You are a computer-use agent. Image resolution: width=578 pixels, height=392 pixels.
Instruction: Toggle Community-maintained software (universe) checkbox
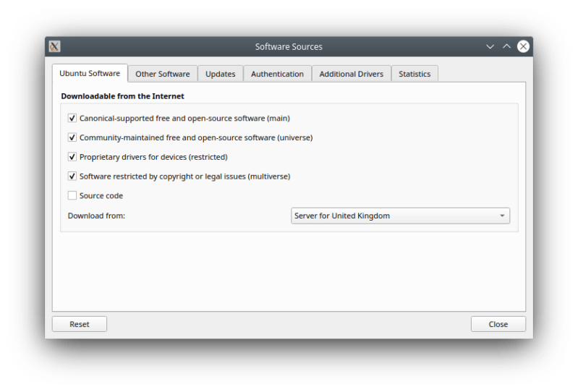pyautogui.click(x=72, y=137)
